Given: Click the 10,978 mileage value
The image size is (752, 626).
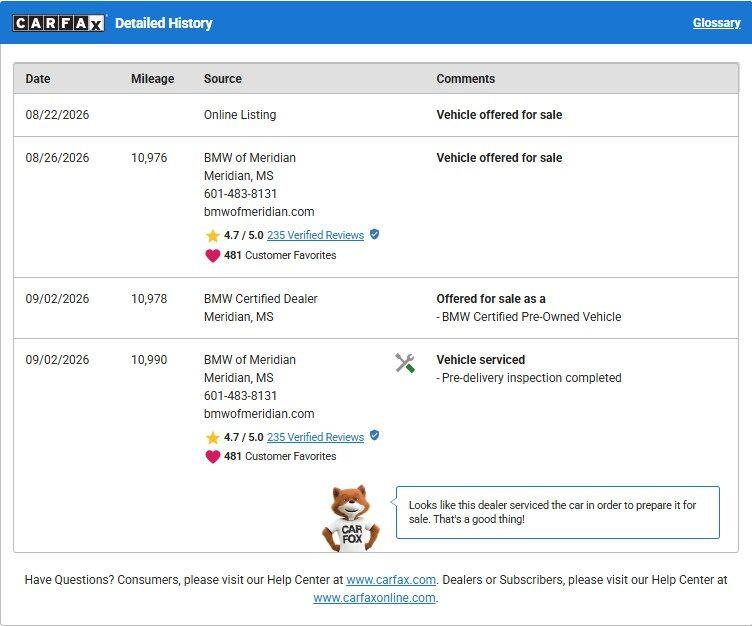Looking at the screenshot, I should tap(149, 299).
